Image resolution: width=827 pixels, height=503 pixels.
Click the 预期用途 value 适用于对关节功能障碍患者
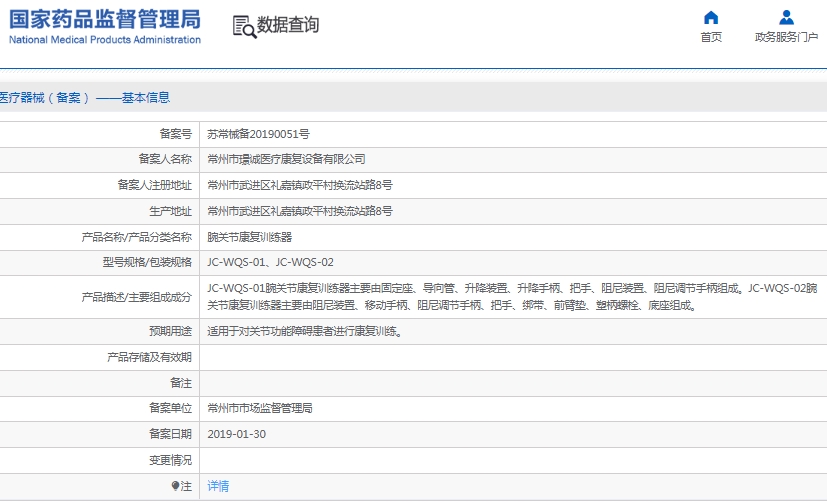304,332
